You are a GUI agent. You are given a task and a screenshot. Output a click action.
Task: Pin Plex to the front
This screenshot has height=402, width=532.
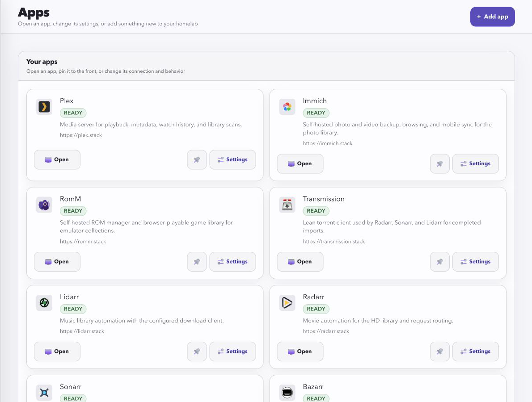197,159
